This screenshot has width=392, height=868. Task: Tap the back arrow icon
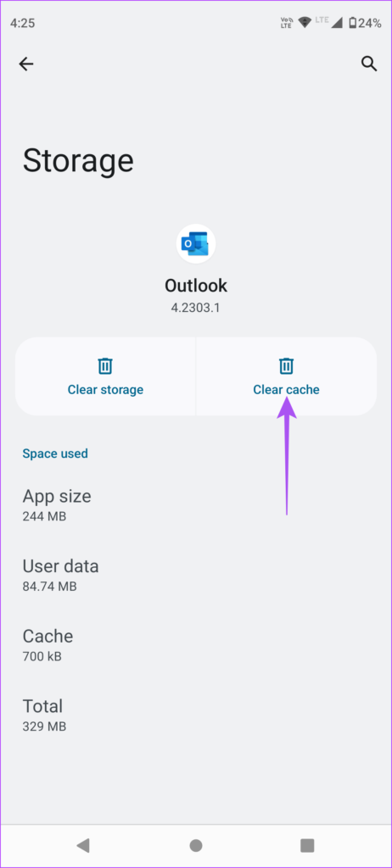pos(26,64)
